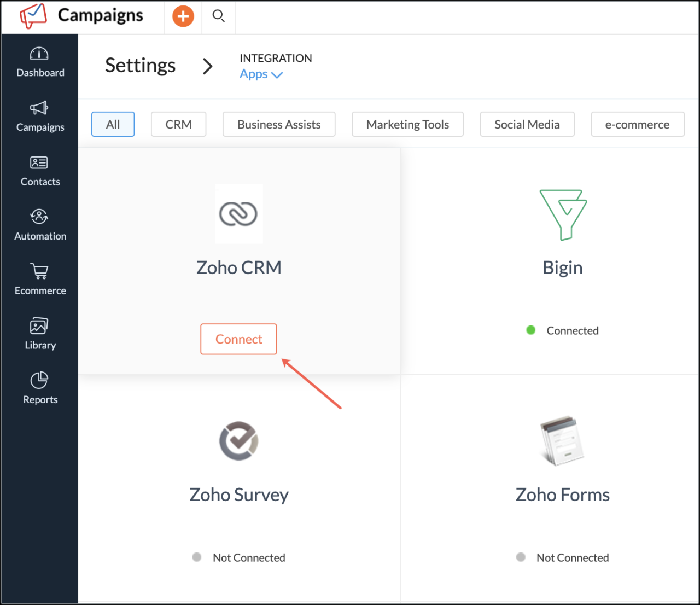Click the Zoho Forms card title

pos(563,495)
